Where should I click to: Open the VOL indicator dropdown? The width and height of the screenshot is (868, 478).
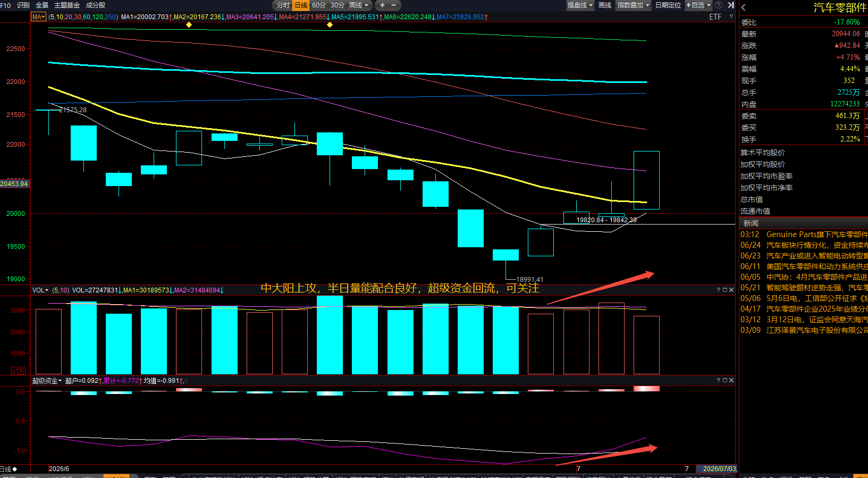[40, 290]
